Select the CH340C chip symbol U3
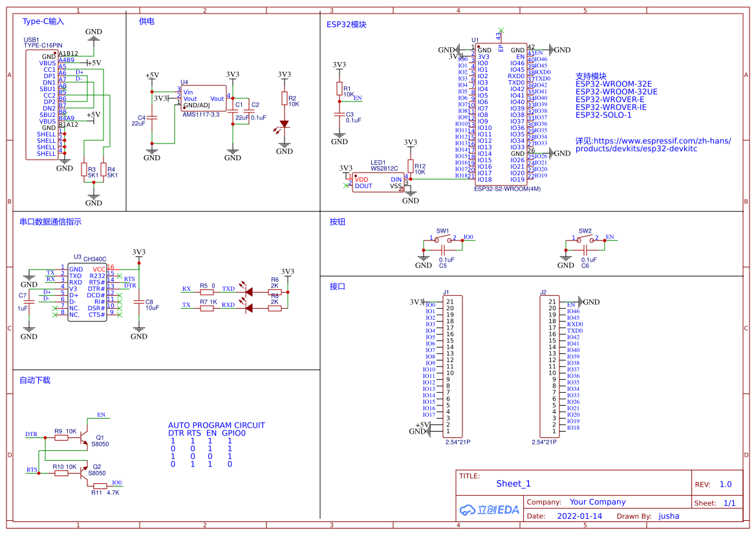This screenshot has width=756, height=535. 86,291
